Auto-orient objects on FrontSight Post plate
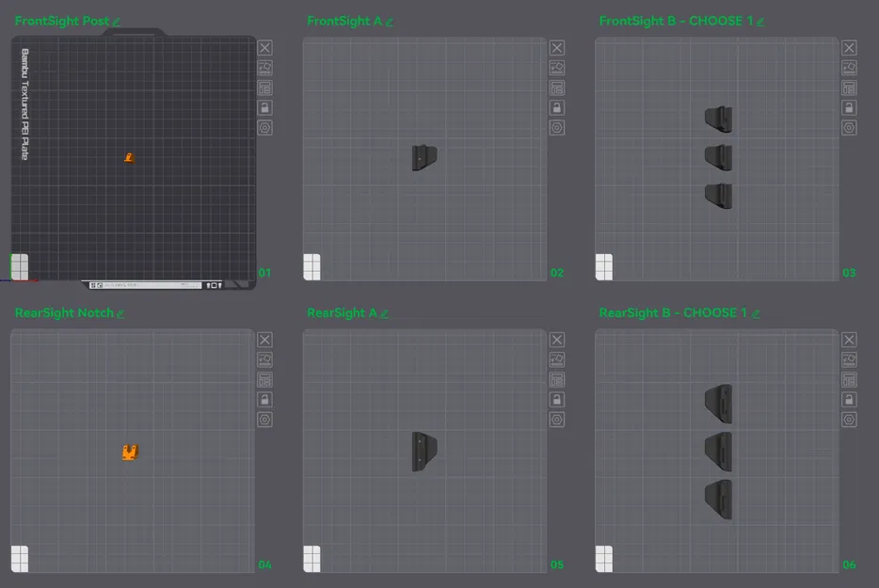Viewport: 879px width, 588px height. coord(265,68)
